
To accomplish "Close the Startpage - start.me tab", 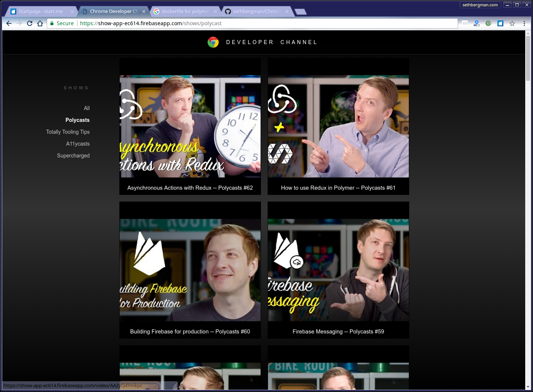I will click(72, 11).
